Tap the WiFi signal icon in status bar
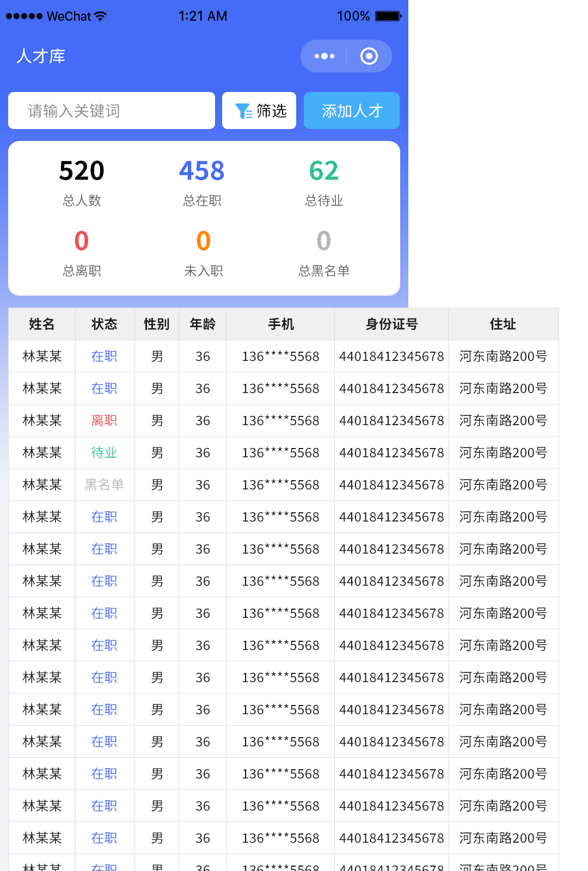588x871 pixels. [100, 16]
